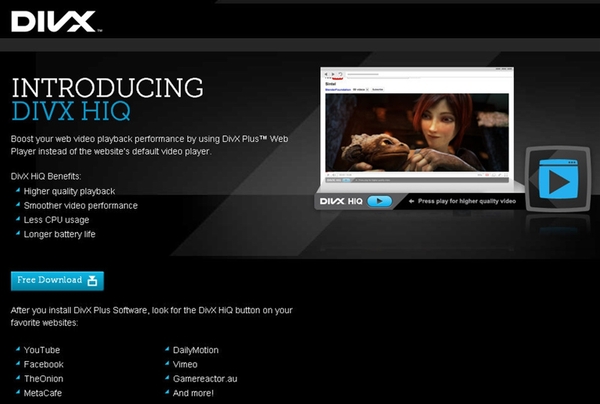Click 'DailyMotion' in the websites list
Viewport: 600px width, 404px height.
pos(196,350)
